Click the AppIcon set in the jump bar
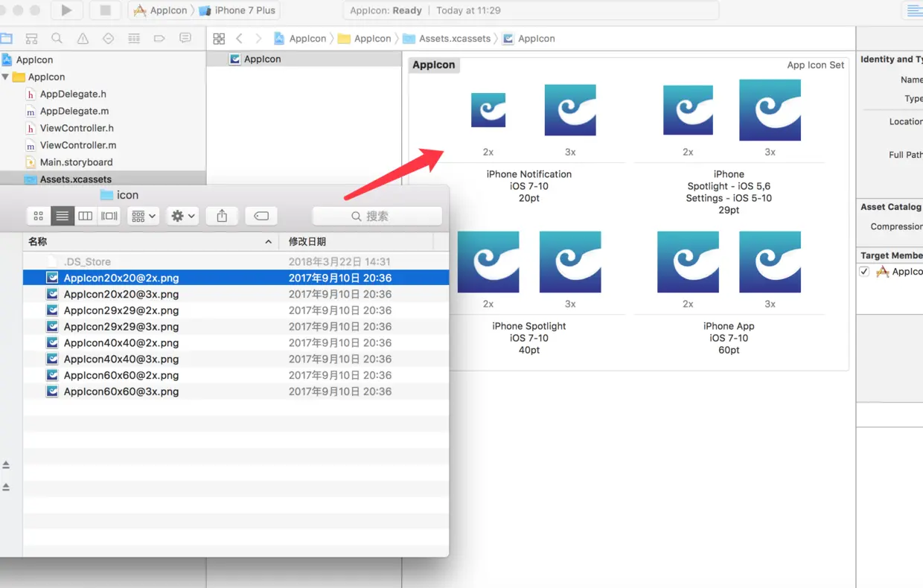Screen dimensions: 923x588 (529, 39)
